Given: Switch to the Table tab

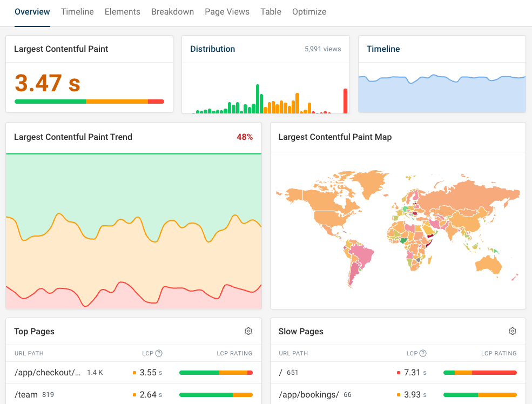Looking at the screenshot, I should 271,11.
